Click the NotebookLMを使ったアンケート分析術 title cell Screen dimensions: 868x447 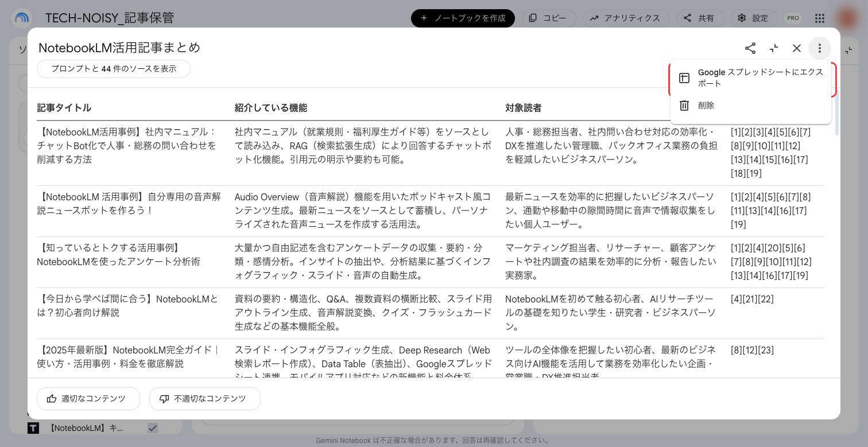coord(119,255)
